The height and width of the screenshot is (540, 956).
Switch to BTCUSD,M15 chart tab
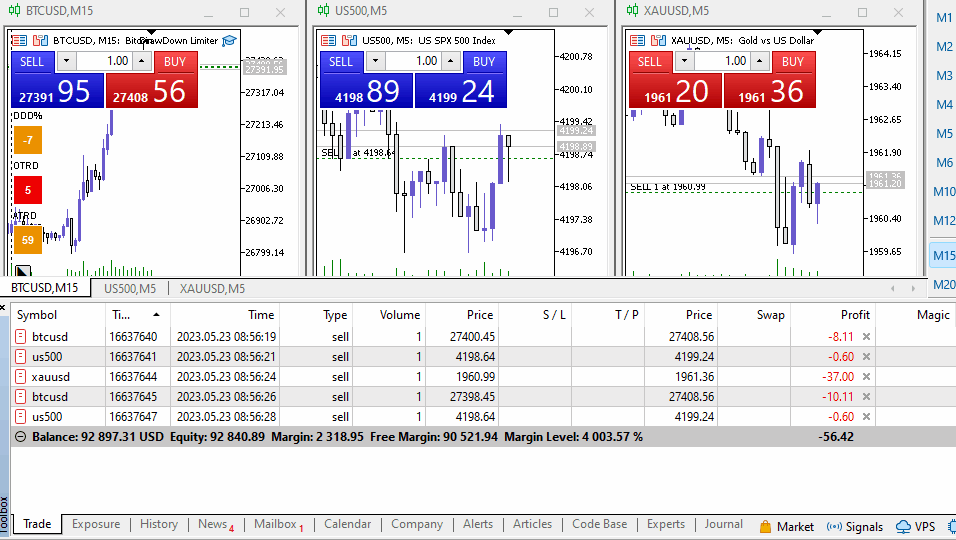coord(45,288)
